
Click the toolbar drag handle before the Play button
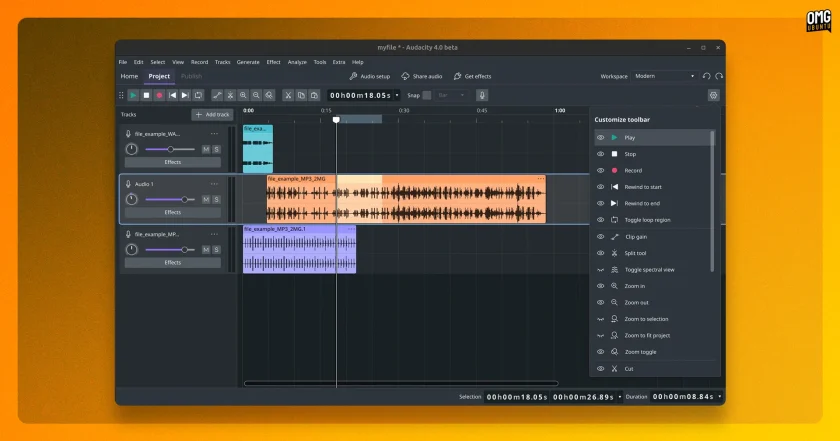pyautogui.click(x=121, y=95)
